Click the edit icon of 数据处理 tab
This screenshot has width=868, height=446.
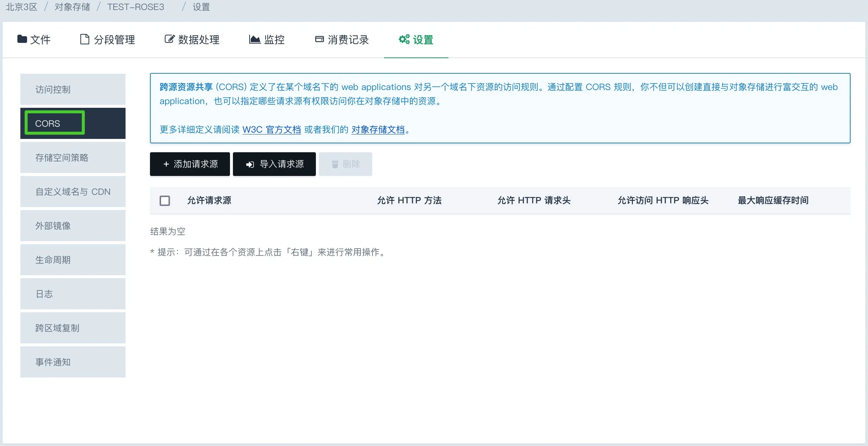tap(169, 39)
